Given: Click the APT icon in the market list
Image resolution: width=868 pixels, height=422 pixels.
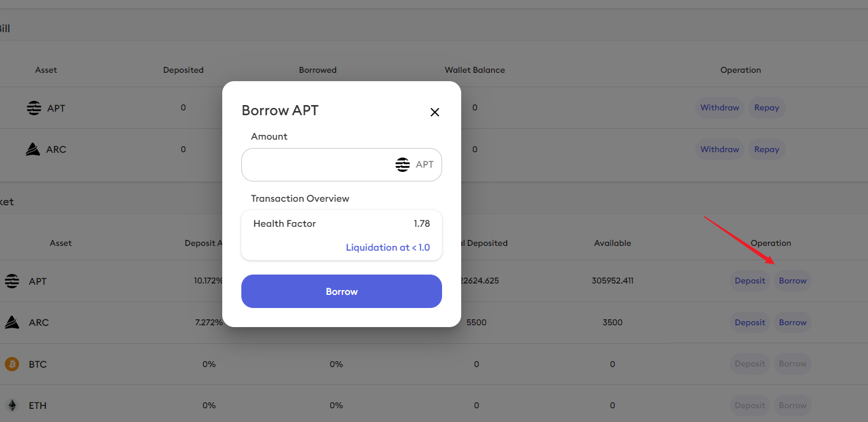Looking at the screenshot, I should point(12,281).
